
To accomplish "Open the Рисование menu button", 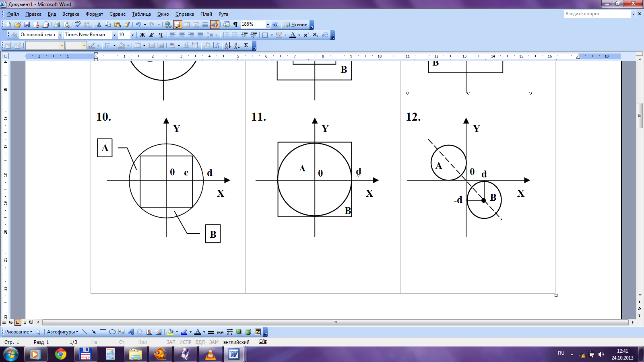I will pyautogui.click(x=19, y=332).
